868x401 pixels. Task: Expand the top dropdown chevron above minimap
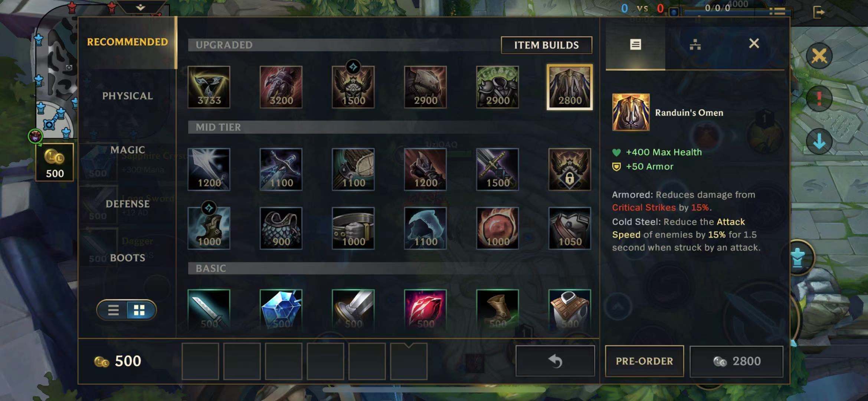tap(141, 7)
